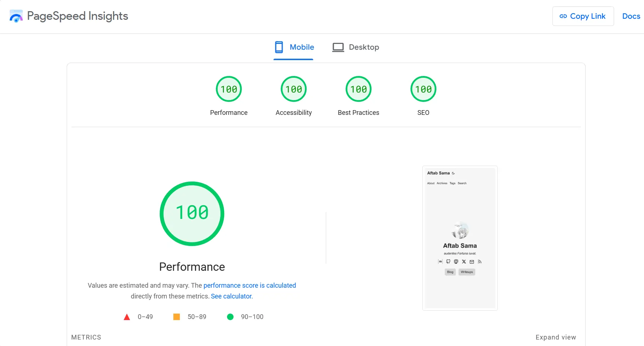The width and height of the screenshot is (644, 346).
Task: Click the '0–49' legend label
Action: pos(145,317)
